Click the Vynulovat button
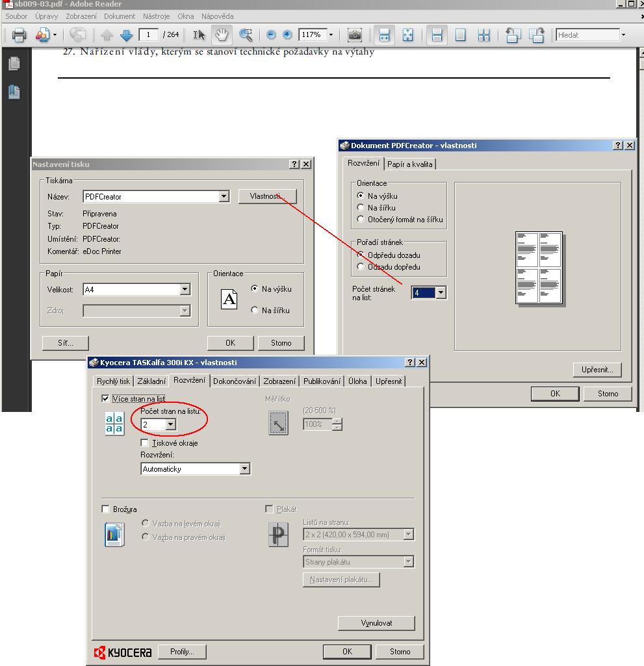The width and height of the screenshot is (644, 666). point(376,623)
